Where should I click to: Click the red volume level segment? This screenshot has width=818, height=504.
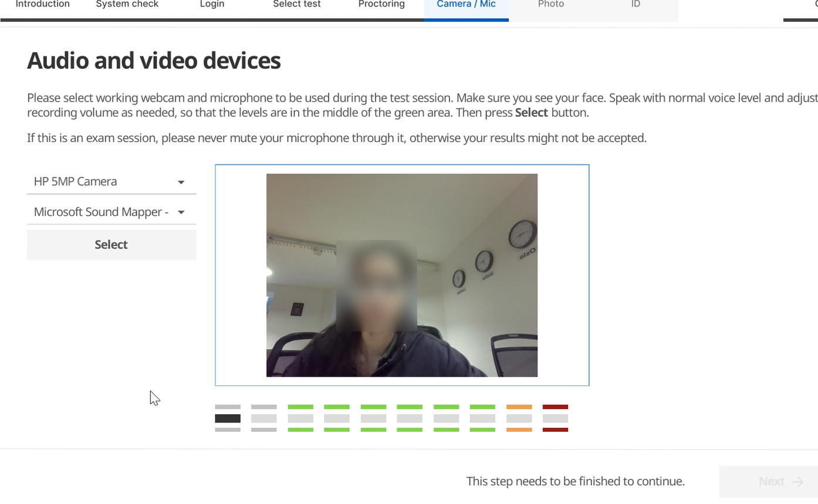click(x=556, y=418)
